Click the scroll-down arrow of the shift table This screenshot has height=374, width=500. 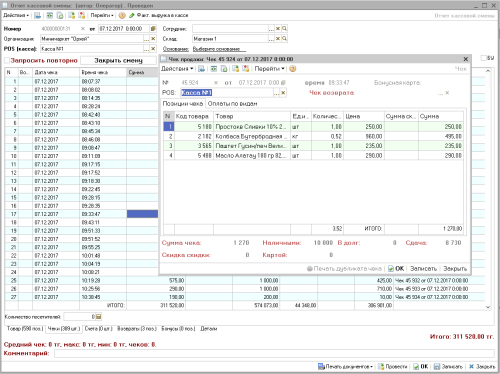pyautogui.click(x=488, y=307)
